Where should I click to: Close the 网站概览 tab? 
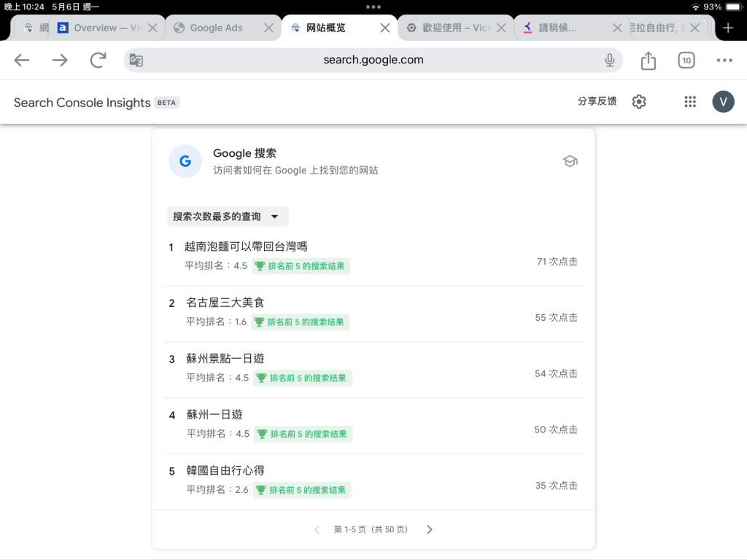coord(385,28)
